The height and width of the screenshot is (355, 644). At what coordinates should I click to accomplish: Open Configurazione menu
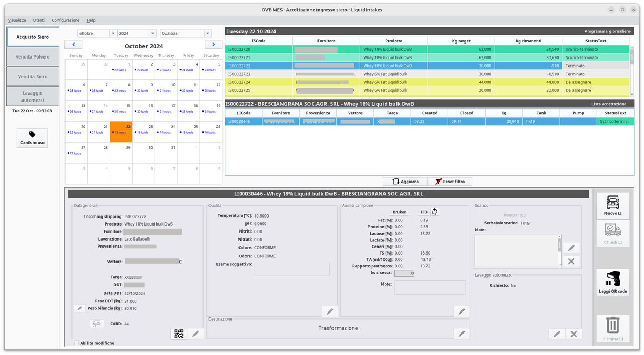[x=66, y=20]
